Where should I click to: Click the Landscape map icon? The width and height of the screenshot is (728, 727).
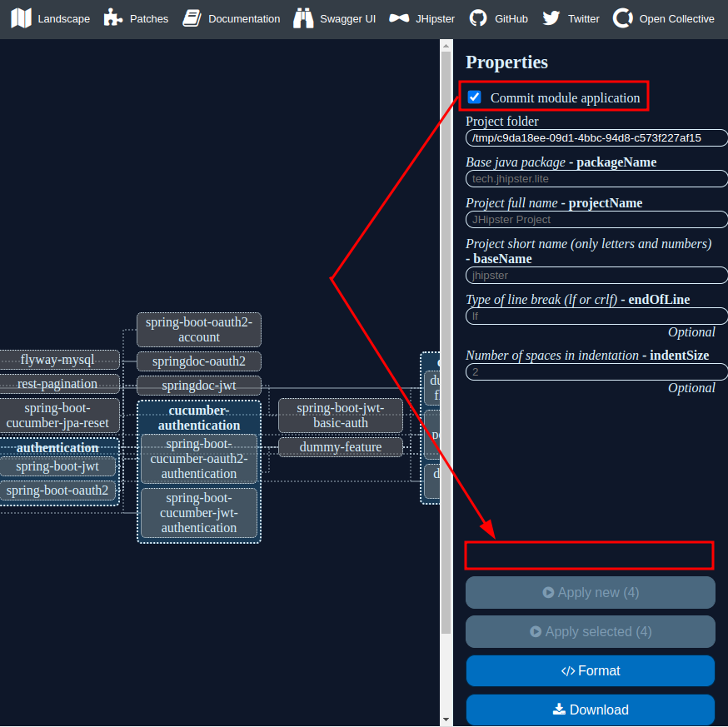pyautogui.click(x=21, y=18)
